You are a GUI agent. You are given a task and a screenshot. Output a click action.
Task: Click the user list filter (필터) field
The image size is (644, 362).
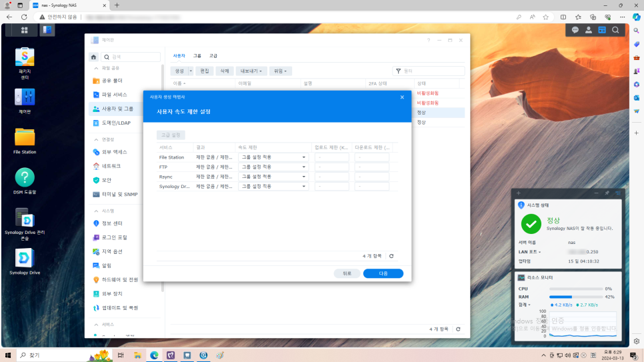click(429, 71)
